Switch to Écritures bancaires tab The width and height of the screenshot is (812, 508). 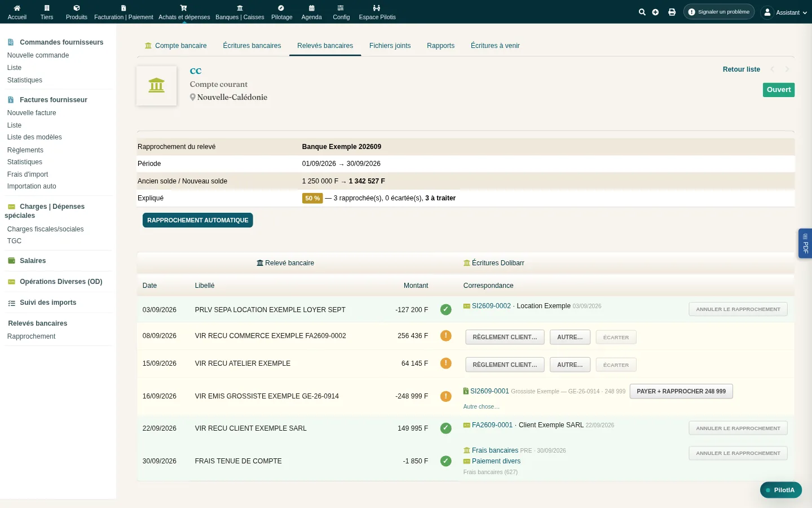(251, 46)
